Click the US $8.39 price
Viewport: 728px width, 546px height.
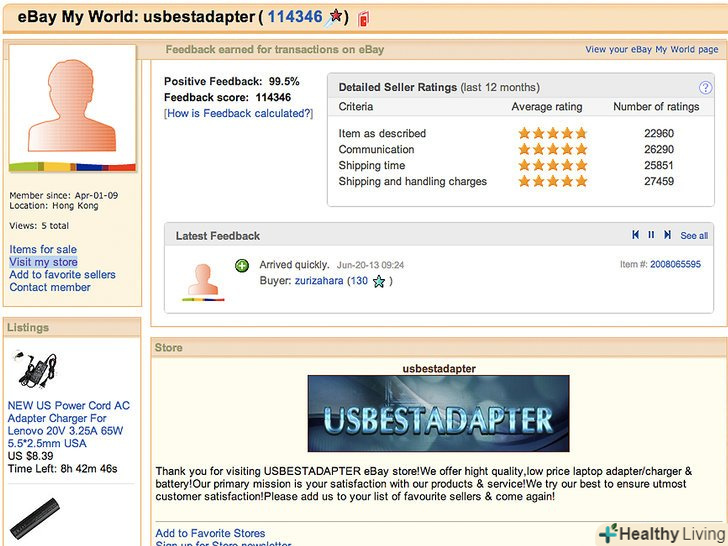pyautogui.click(x=31, y=456)
